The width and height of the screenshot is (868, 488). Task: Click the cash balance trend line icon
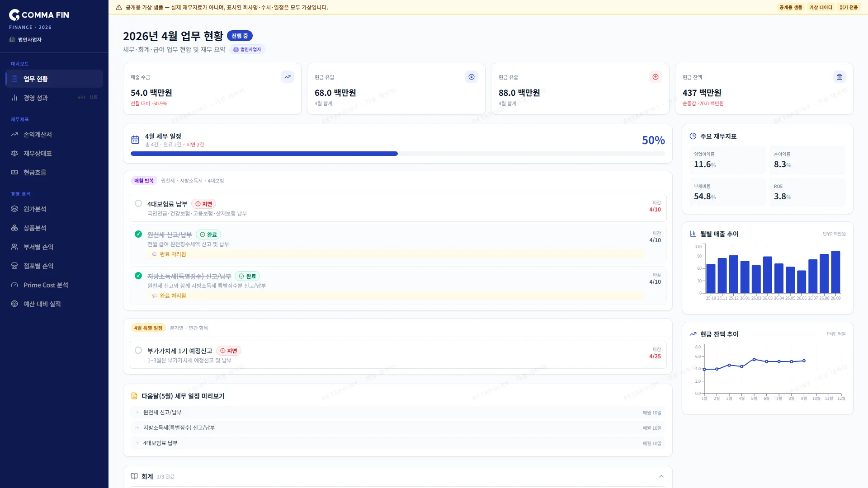pos(693,334)
